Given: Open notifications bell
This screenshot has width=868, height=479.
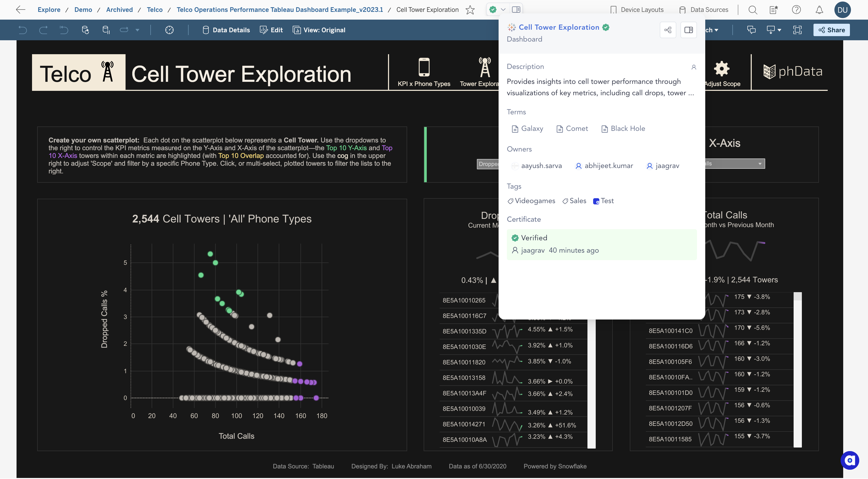Looking at the screenshot, I should tap(819, 10).
